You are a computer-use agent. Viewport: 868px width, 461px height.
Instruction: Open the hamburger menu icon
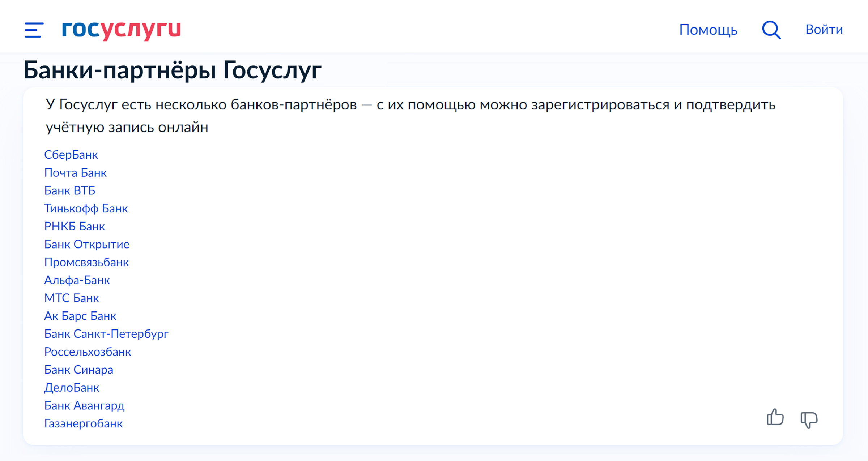34,30
